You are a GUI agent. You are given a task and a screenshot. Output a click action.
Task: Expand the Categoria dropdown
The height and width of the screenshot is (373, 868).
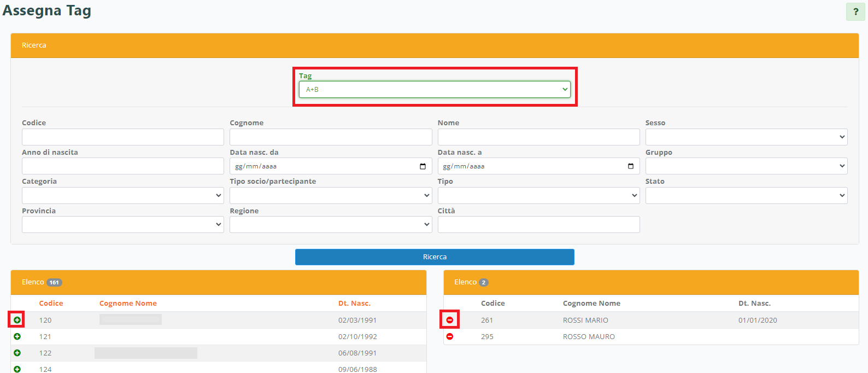[122, 195]
